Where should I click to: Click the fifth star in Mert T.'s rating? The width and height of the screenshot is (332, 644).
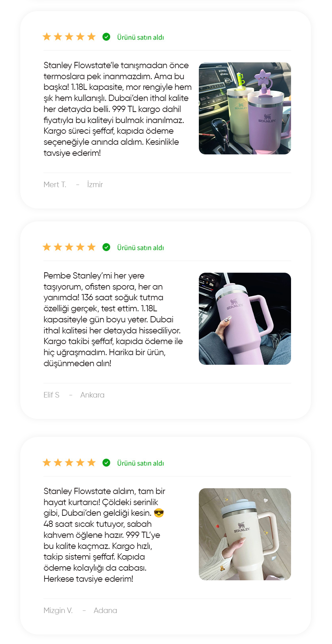point(91,36)
